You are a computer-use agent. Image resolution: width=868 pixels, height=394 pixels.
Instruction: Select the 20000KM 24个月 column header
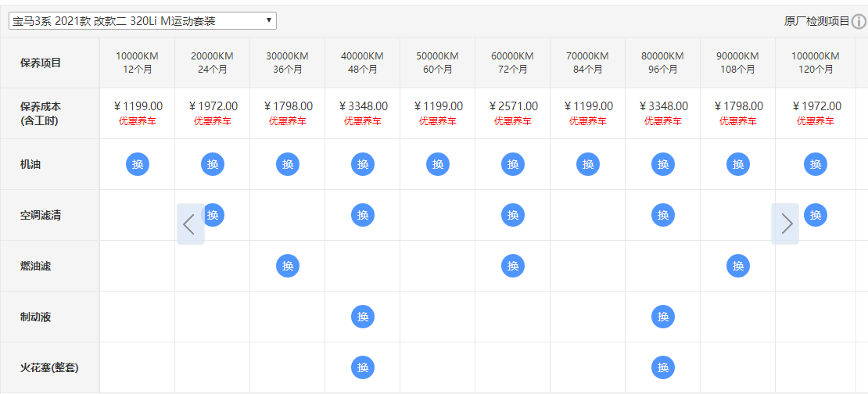[213, 63]
